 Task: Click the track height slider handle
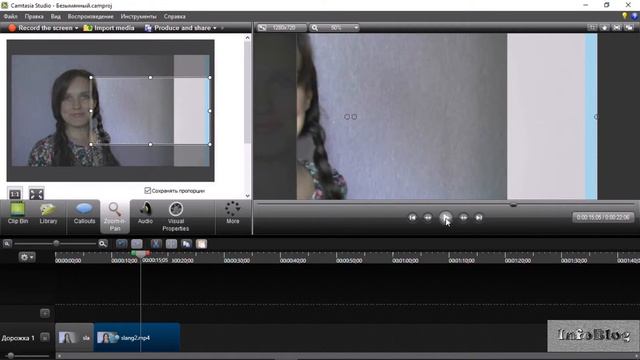point(11,356)
